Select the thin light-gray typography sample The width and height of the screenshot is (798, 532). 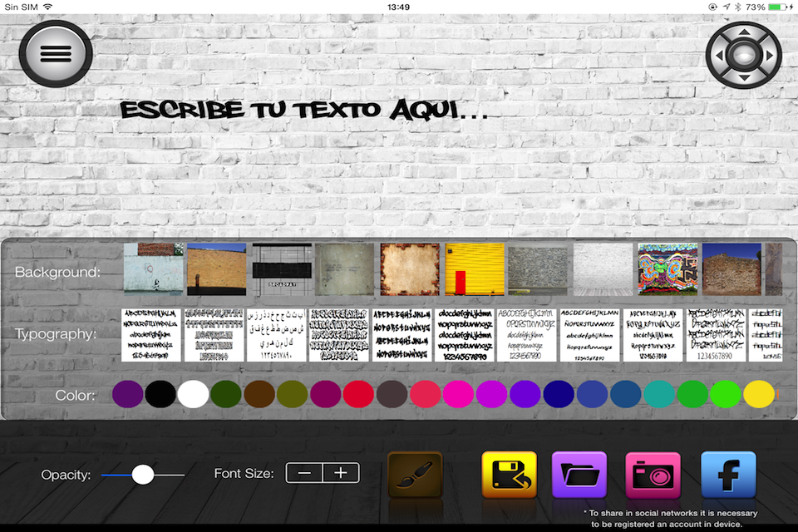coord(527,335)
